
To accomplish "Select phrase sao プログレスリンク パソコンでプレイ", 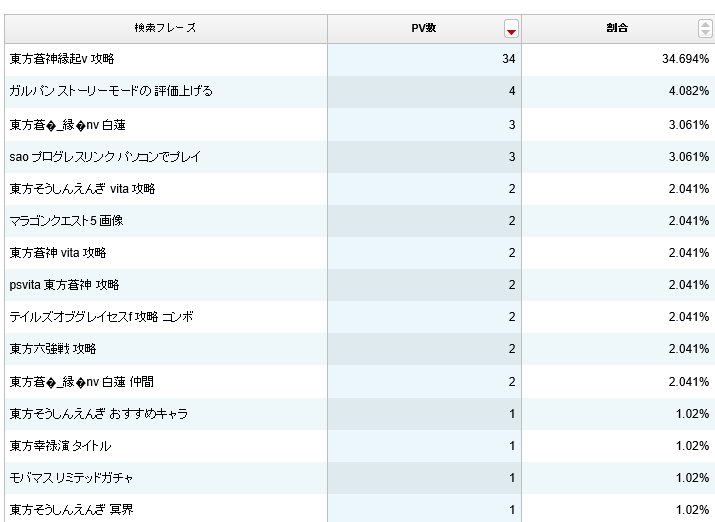I will click(x=105, y=157).
